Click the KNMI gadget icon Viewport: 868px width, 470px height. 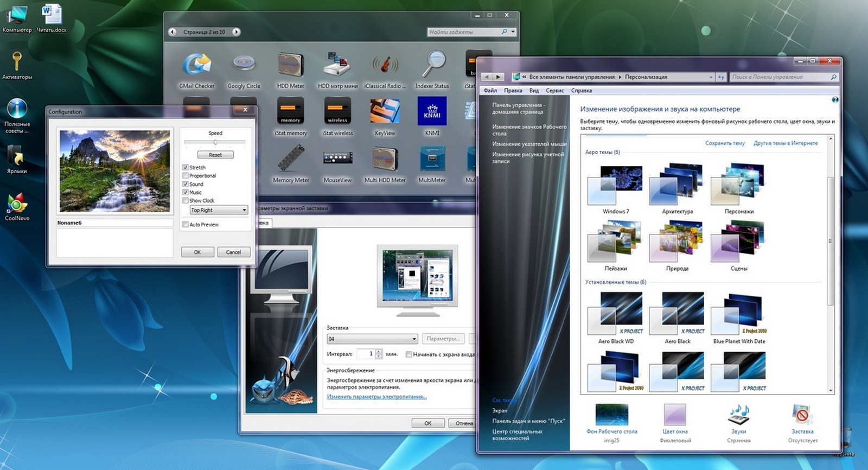[x=432, y=111]
